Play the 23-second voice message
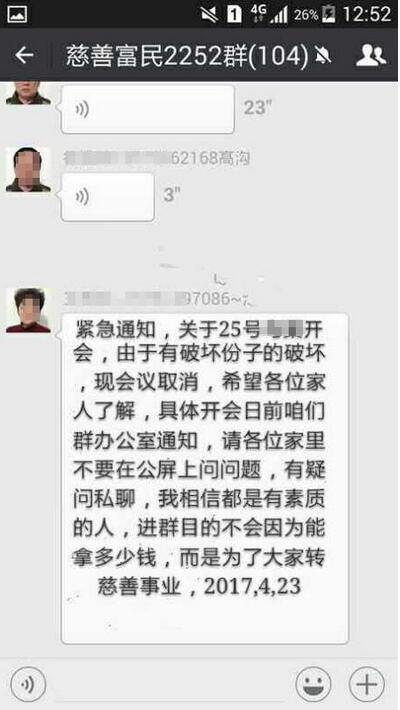Viewport: 400px width, 710px height. point(148,109)
